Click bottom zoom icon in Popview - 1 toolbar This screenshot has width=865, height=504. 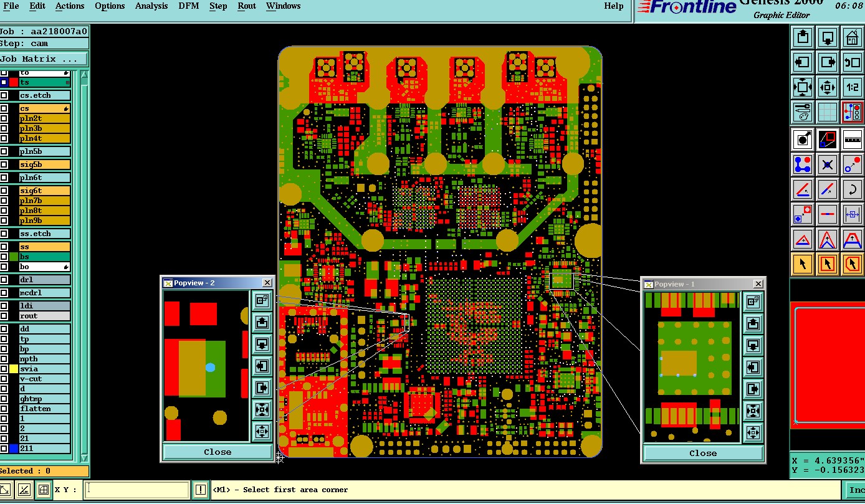pos(753,432)
